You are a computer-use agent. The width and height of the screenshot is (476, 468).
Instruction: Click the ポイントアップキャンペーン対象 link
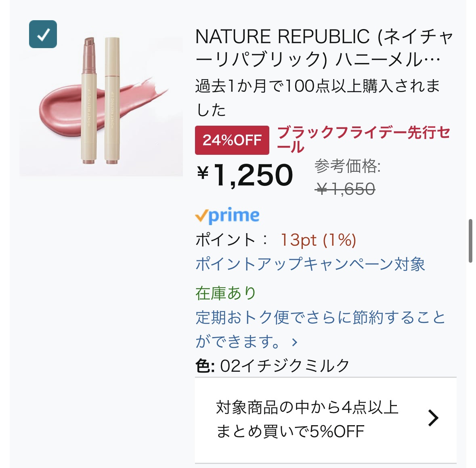coord(310,264)
